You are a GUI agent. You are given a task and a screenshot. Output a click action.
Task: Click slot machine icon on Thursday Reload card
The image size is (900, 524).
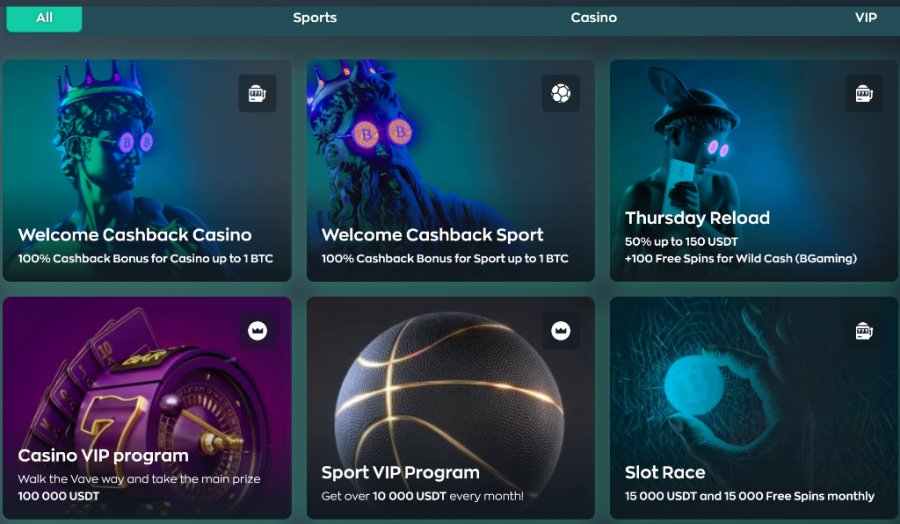tap(864, 94)
